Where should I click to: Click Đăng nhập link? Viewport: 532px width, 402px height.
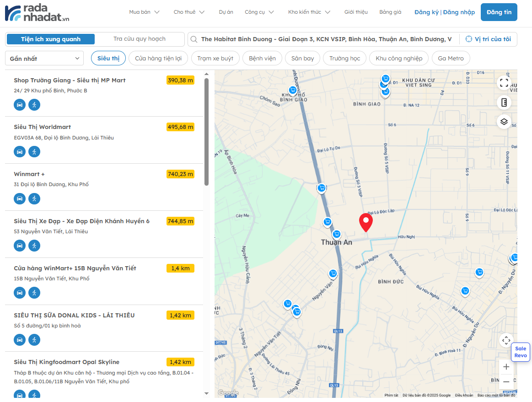coord(459,12)
